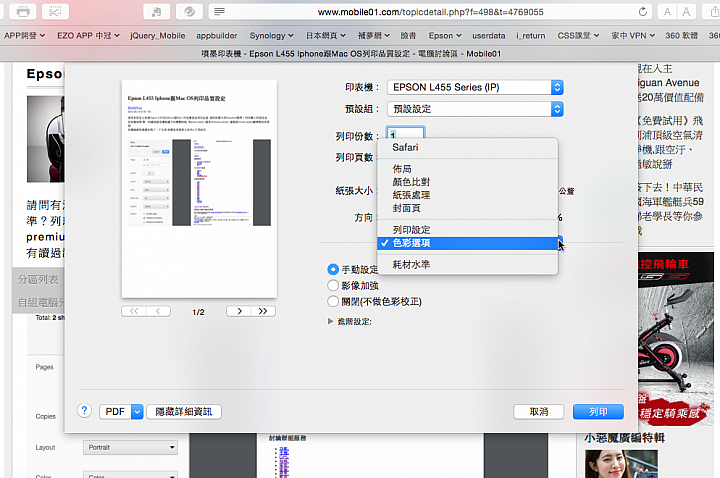The height and width of the screenshot is (478, 720).
Task: Choose 耗材水準 menu entry
Action: click(x=467, y=264)
